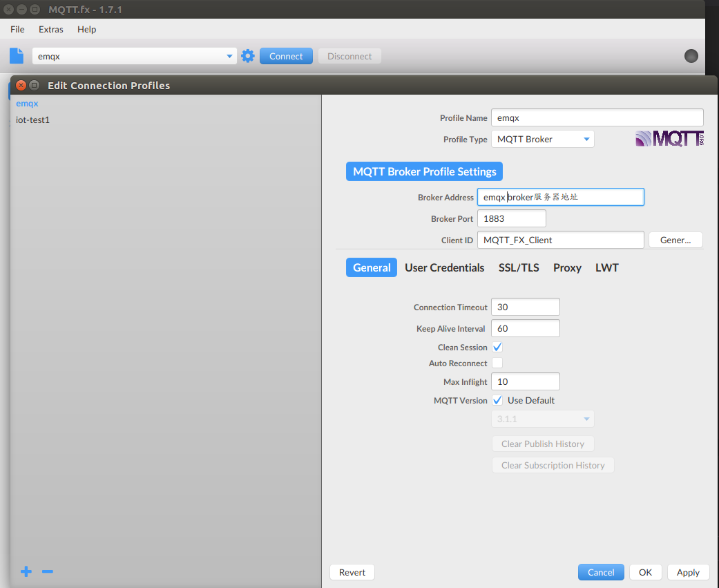Click the new connection profile icon
The image size is (719, 588).
click(15, 55)
